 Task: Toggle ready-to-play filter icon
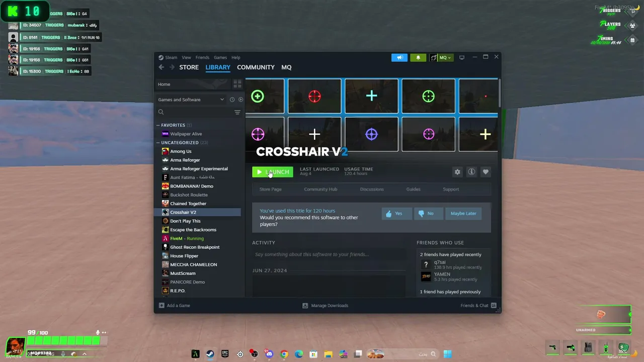click(x=240, y=100)
